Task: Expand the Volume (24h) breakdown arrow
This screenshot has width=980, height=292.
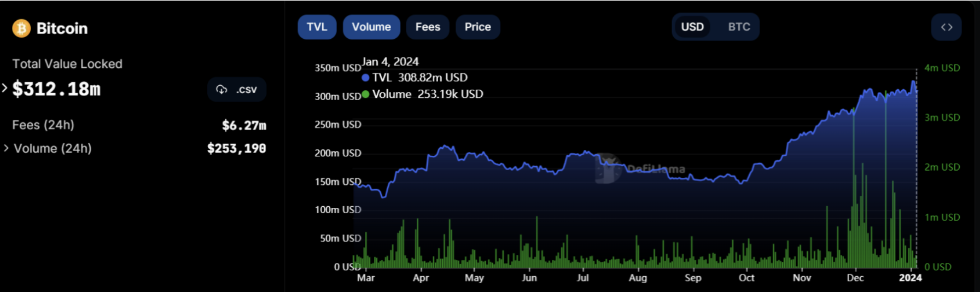Action: point(6,148)
